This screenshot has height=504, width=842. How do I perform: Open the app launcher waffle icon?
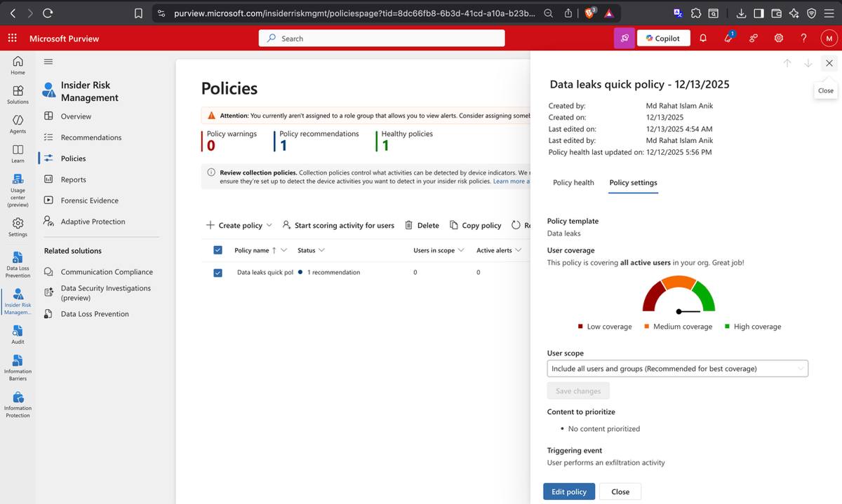(12, 38)
